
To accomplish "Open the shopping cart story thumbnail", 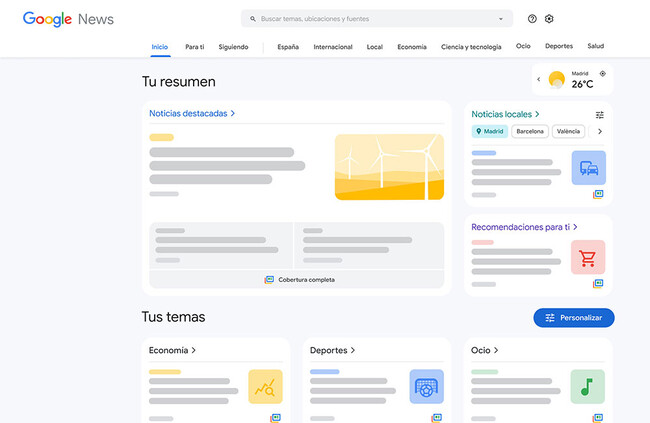I will pos(588,257).
